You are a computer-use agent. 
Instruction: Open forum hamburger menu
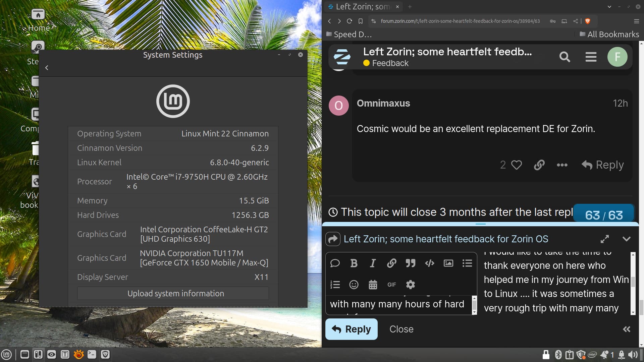point(591,57)
